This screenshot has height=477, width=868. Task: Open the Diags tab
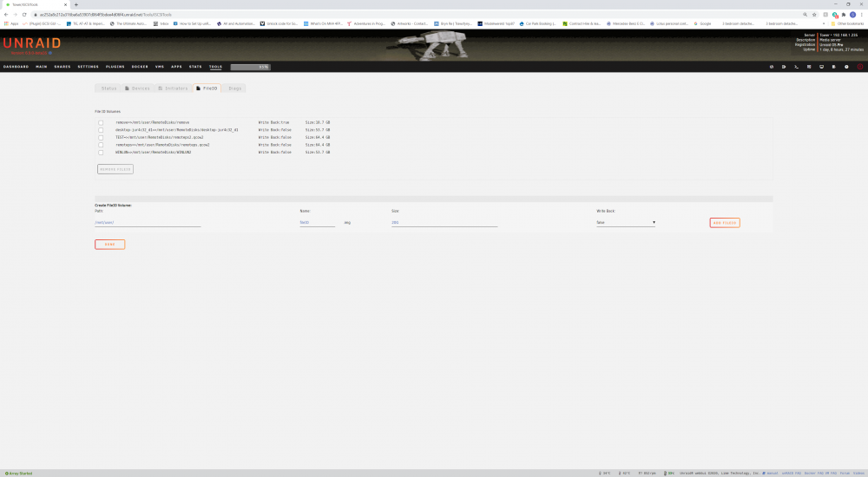[x=234, y=88]
